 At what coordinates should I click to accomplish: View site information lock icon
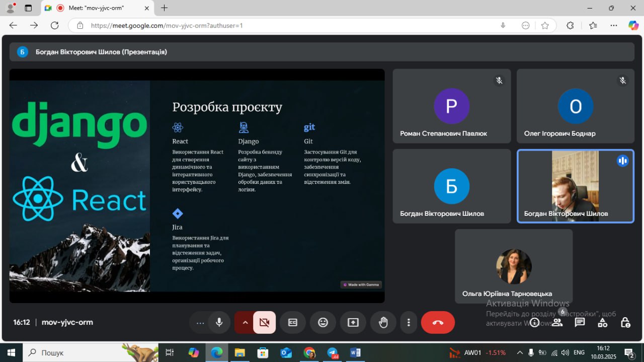(79, 25)
